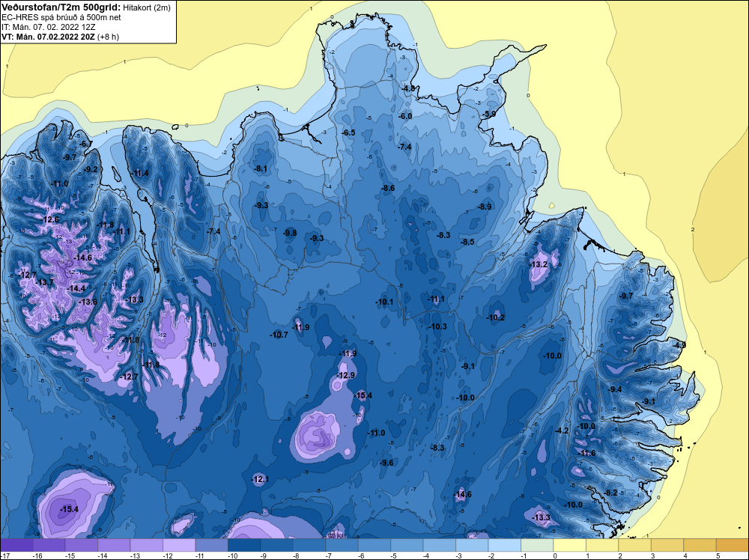
Task: Click the -13.6 temperature label
Action: coord(88,302)
